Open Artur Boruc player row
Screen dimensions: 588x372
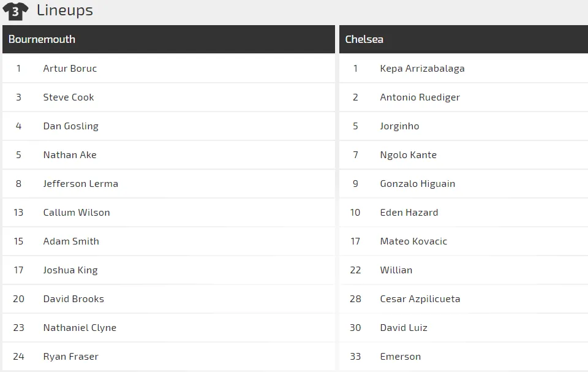pyautogui.click(x=168, y=68)
